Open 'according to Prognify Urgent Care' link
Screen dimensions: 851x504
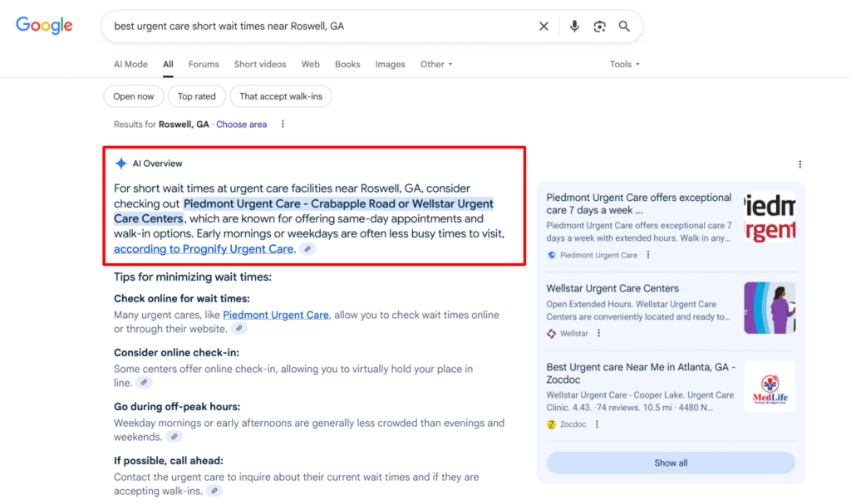204,249
